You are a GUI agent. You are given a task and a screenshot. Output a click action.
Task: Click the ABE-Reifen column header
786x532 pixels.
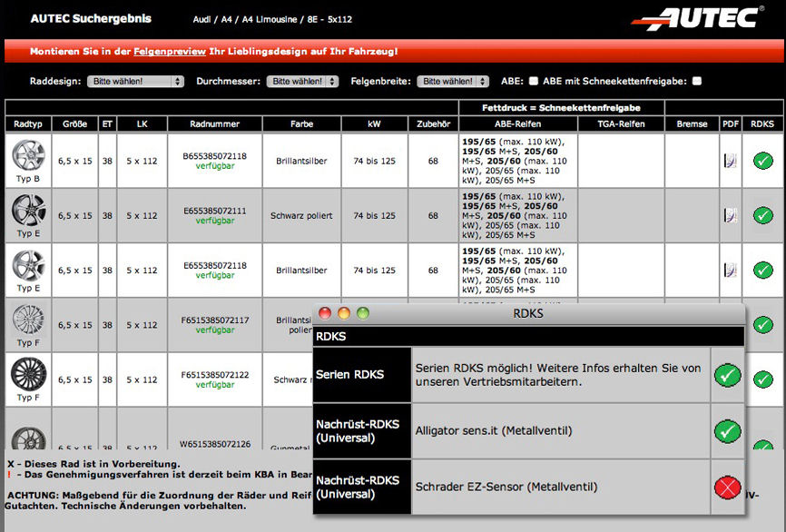pos(518,123)
